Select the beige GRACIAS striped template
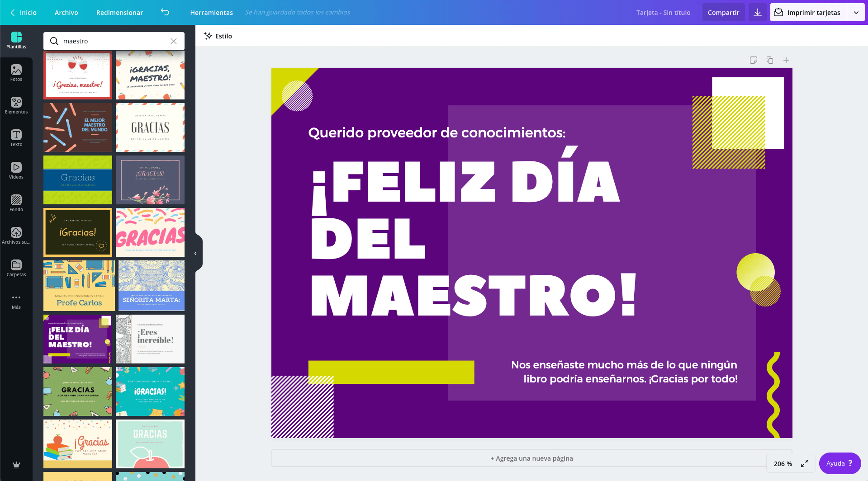 [150, 127]
